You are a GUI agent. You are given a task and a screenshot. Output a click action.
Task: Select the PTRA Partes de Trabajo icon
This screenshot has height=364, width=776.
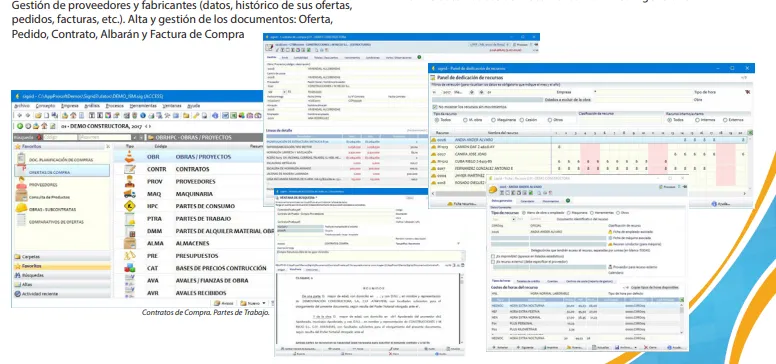coord(130,219)
